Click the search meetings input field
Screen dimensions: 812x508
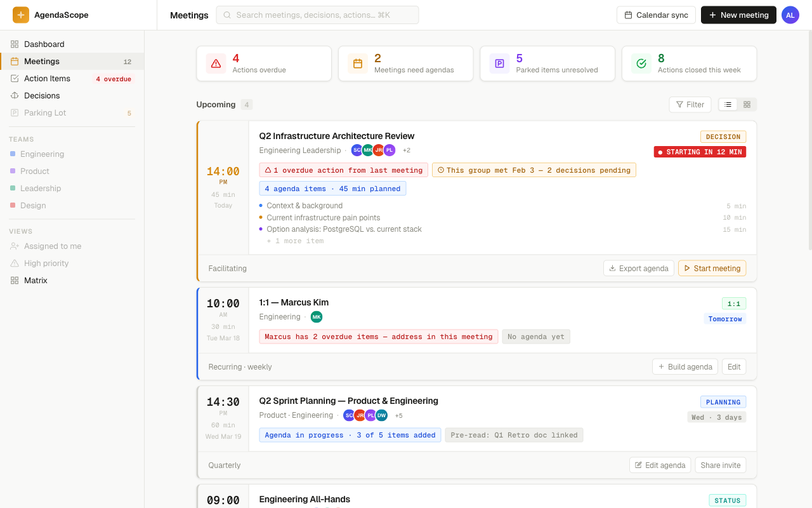(317, 15)
